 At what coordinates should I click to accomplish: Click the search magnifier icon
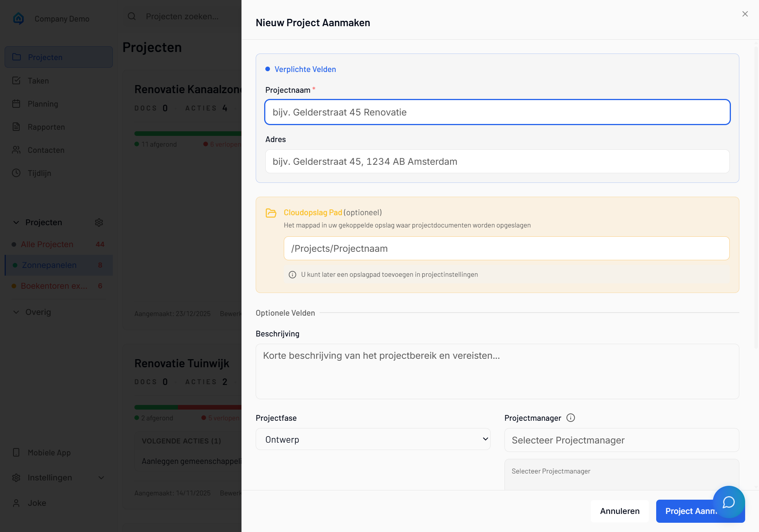click(x=132, y=16)
